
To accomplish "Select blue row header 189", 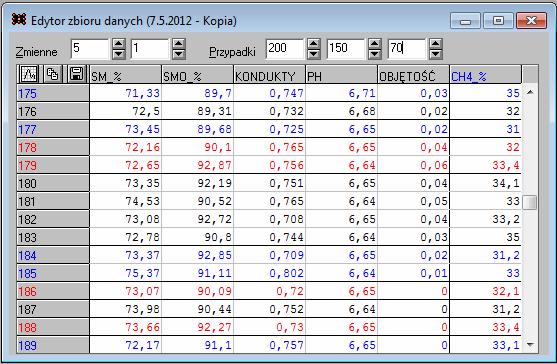I will (x=53, y=345).
